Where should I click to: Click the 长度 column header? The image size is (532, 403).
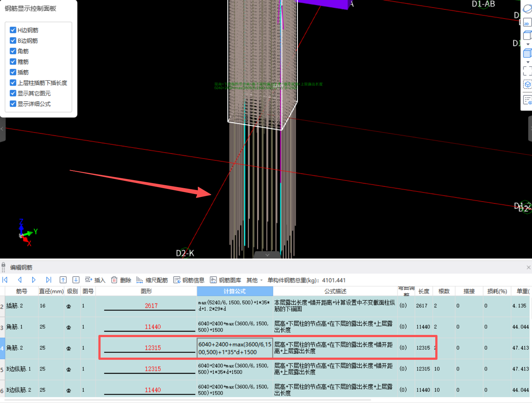424,291
